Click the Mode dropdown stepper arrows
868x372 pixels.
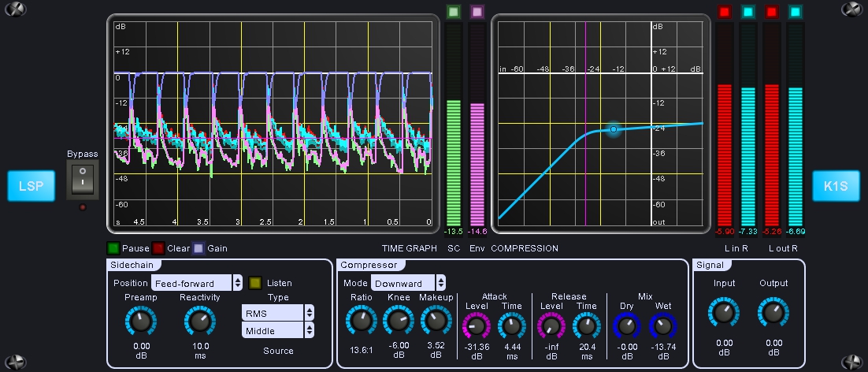pos(440,283)
